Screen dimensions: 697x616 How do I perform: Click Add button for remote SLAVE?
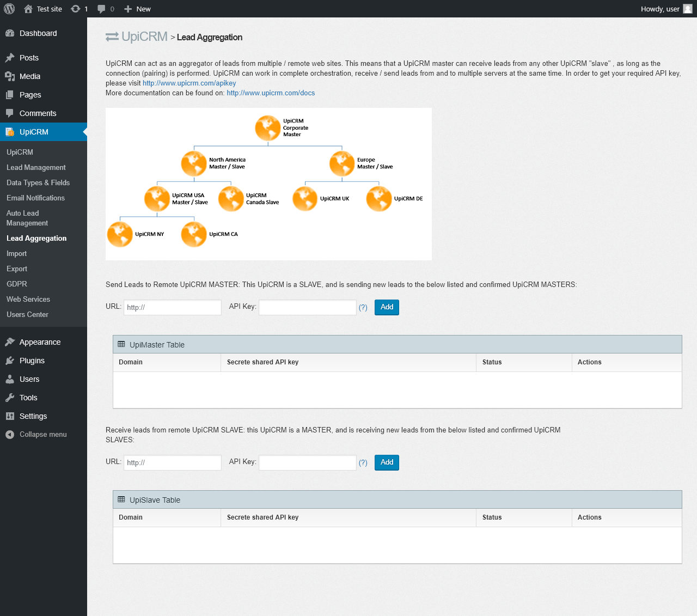coord(387,462)
